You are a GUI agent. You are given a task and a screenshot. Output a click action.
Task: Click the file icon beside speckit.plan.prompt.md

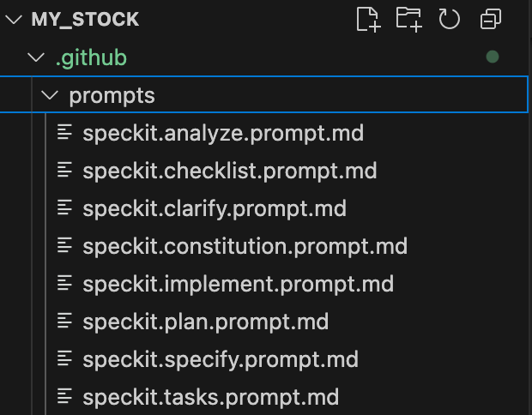pyautogui.click(x=64, y=322)
